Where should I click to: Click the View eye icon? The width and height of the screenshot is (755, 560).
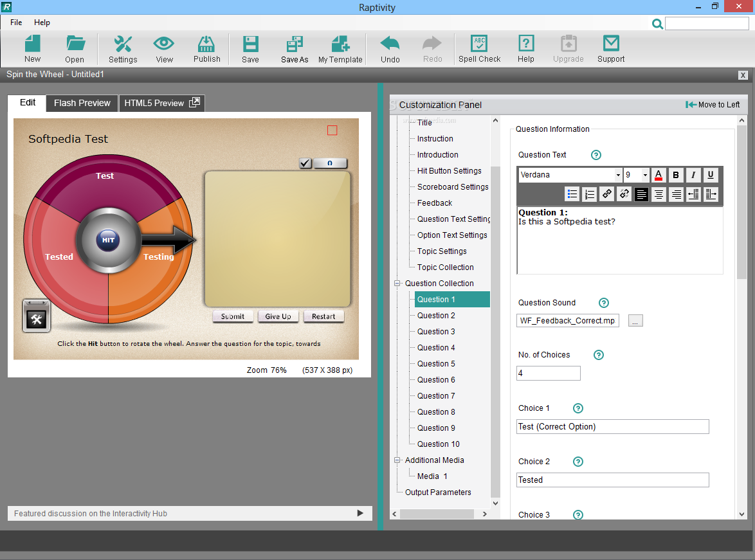click(164, 49)
